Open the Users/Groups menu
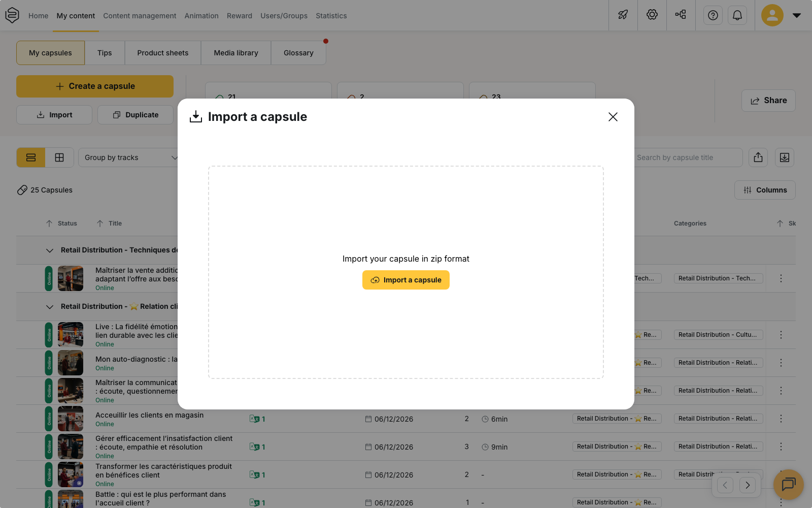Viewport: 812px width, 508px height. pyautogui.click(x=284, y=16)
